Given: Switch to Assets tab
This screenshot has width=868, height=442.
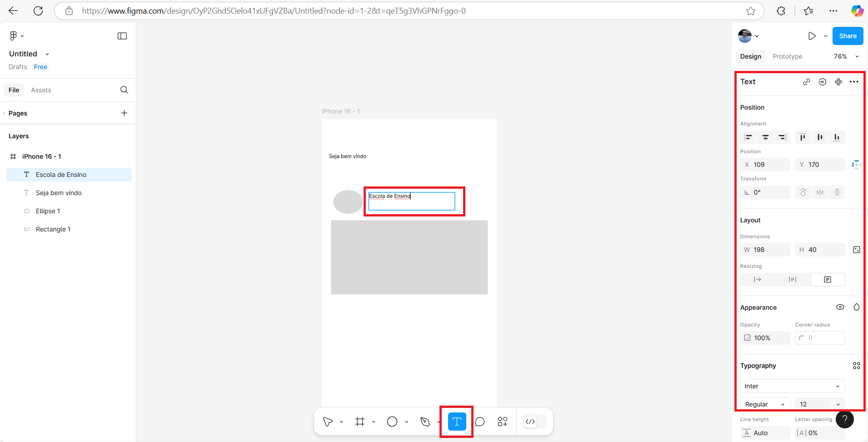Looking at the screenshot, I should [x=41, y=90].
